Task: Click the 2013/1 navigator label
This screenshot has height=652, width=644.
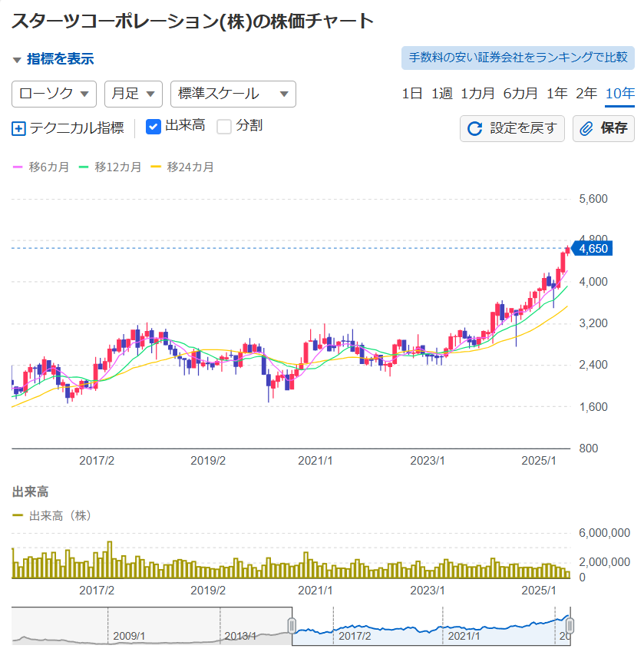Action: pos(240,636)
